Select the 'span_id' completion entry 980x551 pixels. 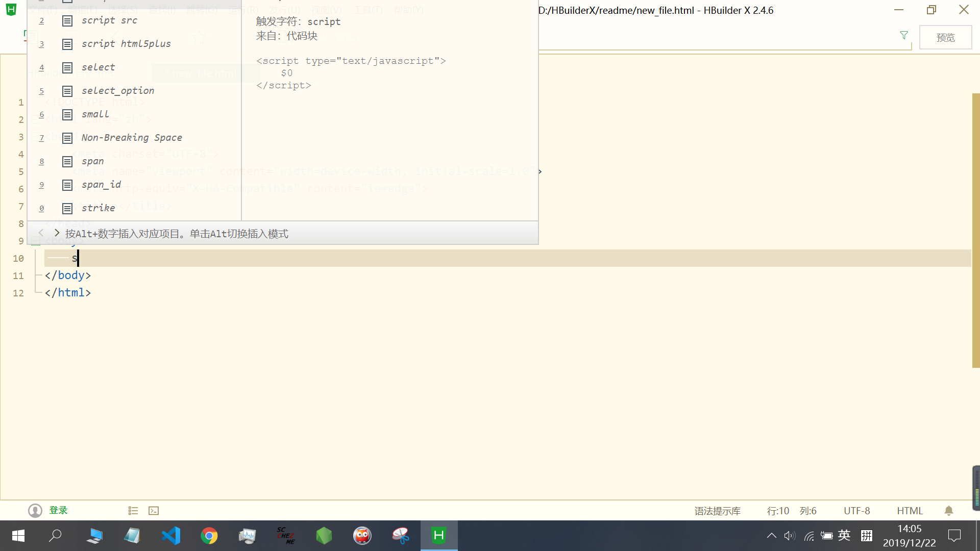[134, 185]
